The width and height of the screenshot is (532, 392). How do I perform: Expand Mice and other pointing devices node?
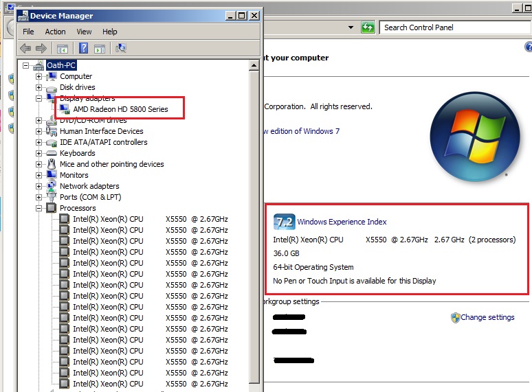pyautogui.click(x=38, y=164)
